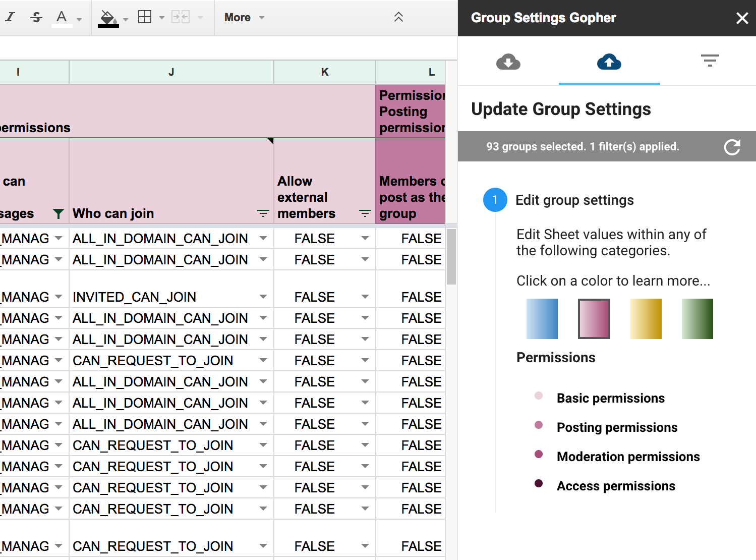Image resolution: width=756 pixels, height=560 pixels.
Task: Open filter for Who can join column
Action: [x=263, y=214]
